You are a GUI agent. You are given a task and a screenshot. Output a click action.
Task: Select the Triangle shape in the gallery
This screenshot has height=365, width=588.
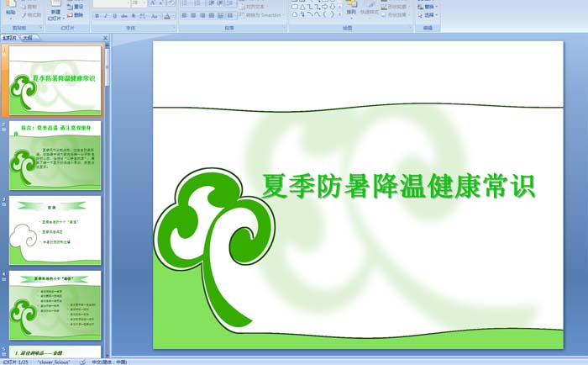pos(302,7)
